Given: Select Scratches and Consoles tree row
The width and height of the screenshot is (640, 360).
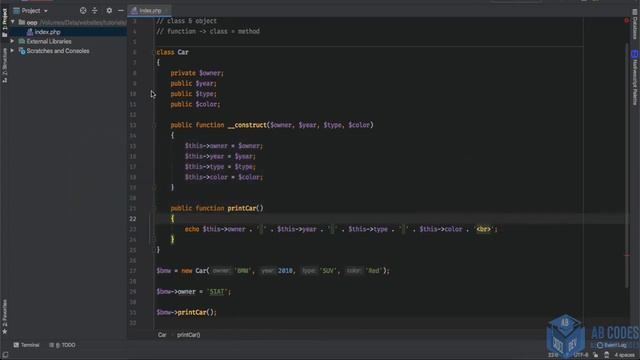Looking at the screenshot, I should click(68, 51).
